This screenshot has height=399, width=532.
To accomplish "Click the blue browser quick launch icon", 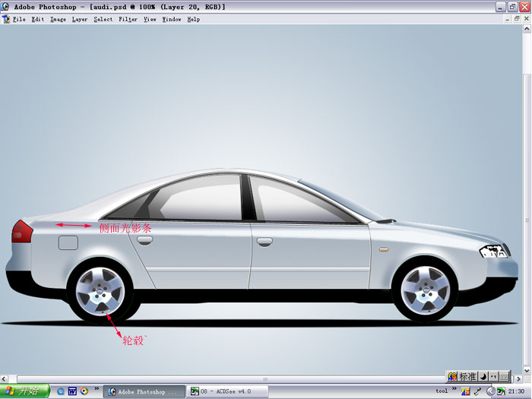I will 61,391.
